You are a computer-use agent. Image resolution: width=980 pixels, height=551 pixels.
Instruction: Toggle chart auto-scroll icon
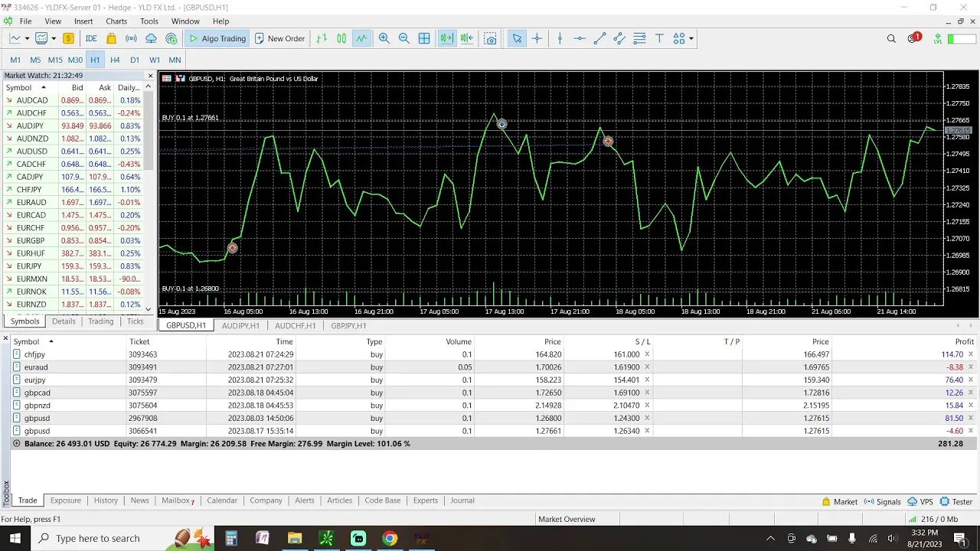(446, 38)
